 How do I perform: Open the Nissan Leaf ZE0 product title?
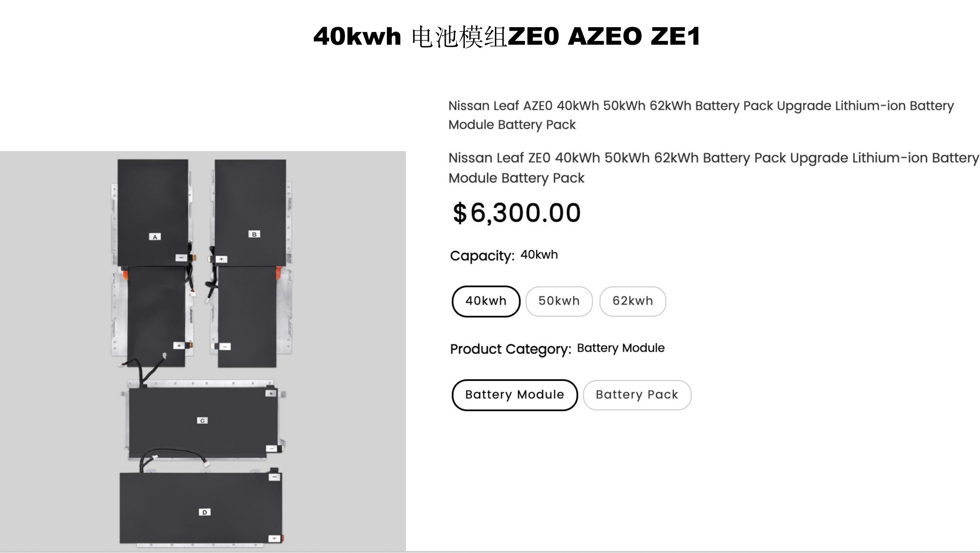[x=713, y=168]
